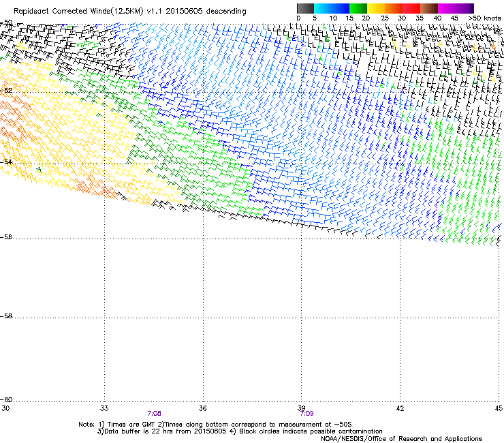The height and width of the screenshot is (443, 504).
Task: Click the '>50 knots' legend label
Action: 484,18
